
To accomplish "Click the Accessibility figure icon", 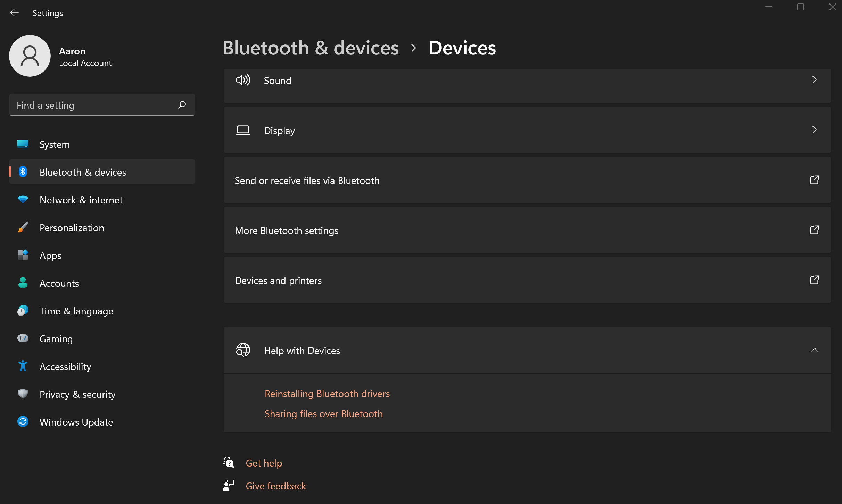I will coord(23,366).
